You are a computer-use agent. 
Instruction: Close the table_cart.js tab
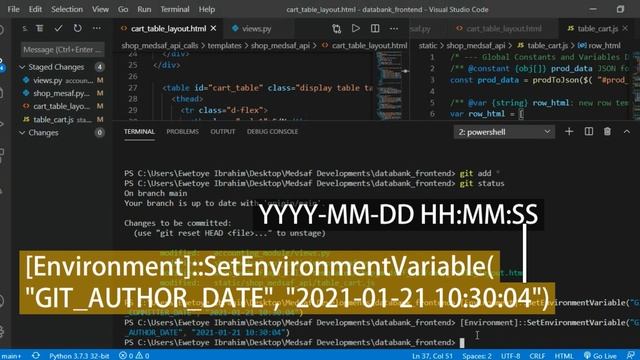click(x=625, y=29)
